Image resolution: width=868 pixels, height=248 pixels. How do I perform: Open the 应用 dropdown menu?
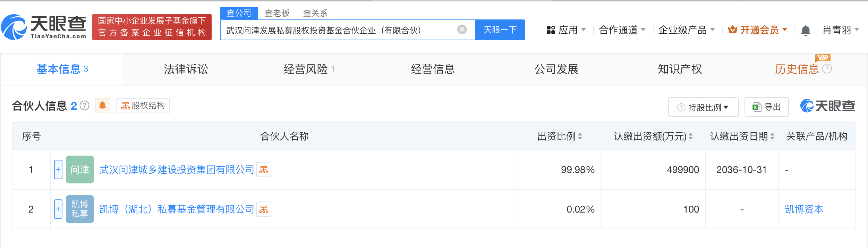click(x=566, y=30)
